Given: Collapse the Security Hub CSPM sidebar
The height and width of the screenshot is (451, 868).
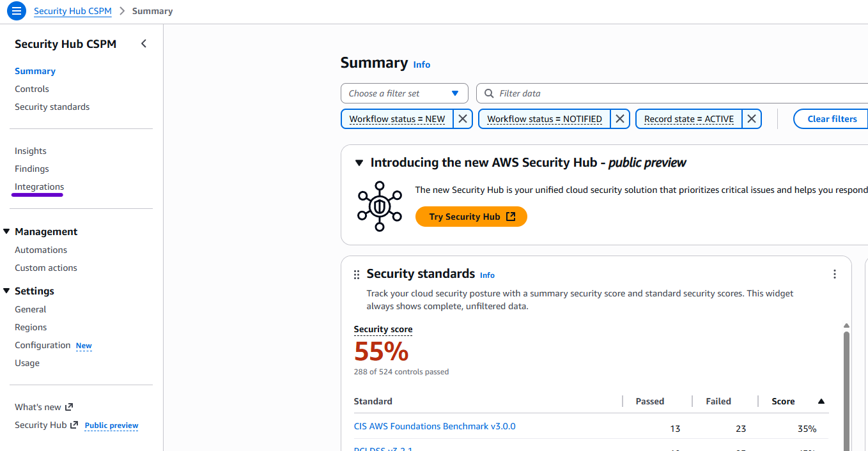Looking at the screenshot, I should pyautogui.click(x=143, y=43).
